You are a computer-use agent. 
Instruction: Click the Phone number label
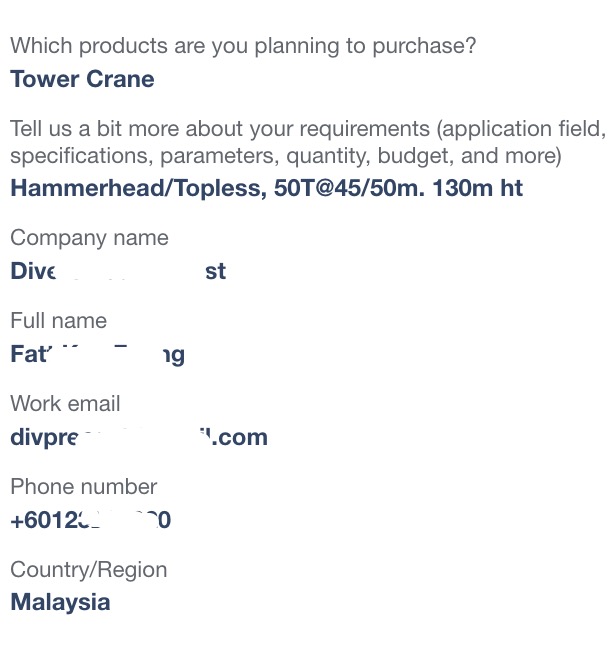point(83,487)
